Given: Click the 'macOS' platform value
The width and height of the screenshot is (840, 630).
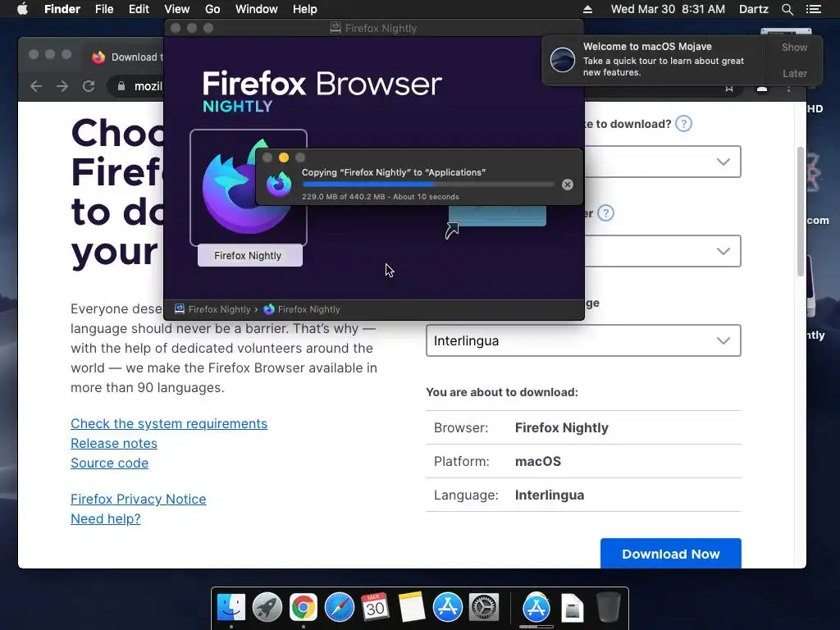Looking at the screenshot, I should pos(538,461).
